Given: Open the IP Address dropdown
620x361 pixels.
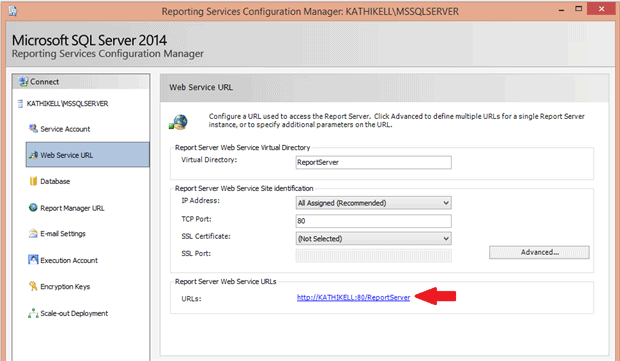Looking at the screenshot, I should [373, 203].
